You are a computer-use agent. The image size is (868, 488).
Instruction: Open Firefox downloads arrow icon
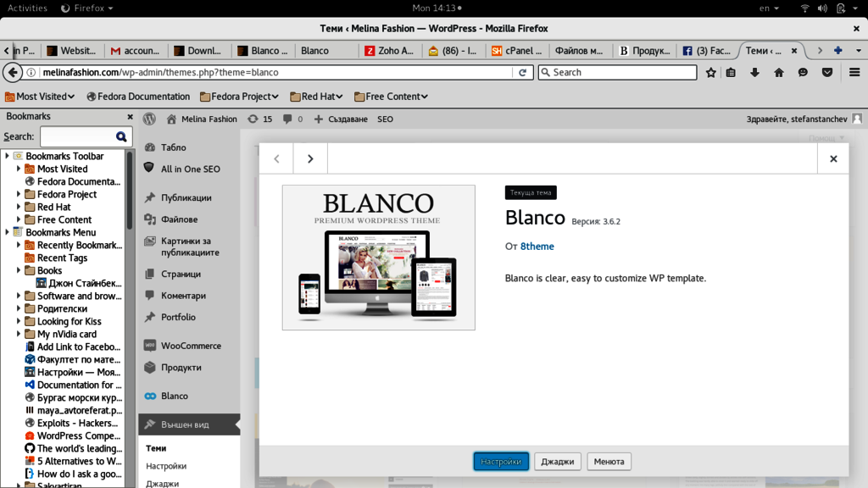pyautogui.click(x=754, y=73)
